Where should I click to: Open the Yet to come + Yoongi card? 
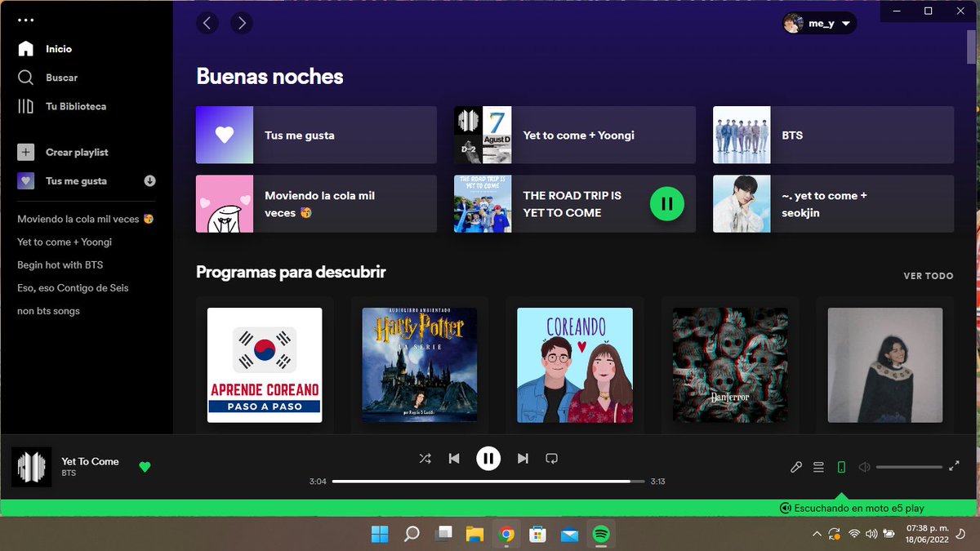[x=575, y=135]
